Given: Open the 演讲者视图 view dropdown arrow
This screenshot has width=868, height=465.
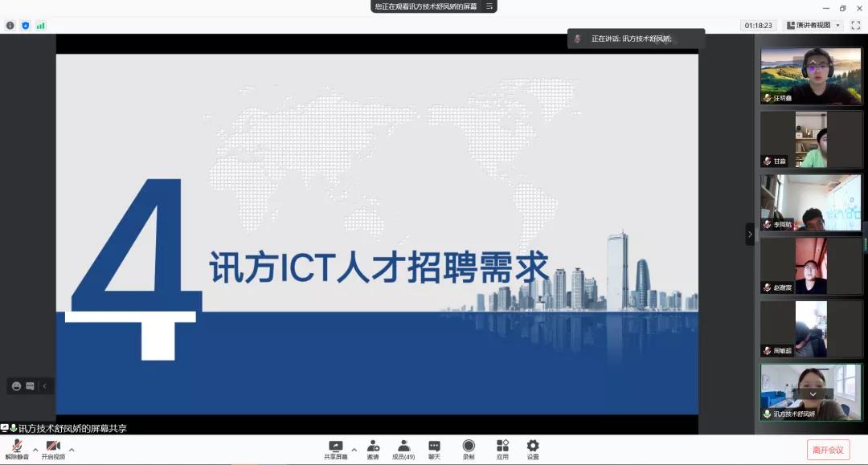Looking at the screenshot, I should pyautogui.click(x=837, y=26).
